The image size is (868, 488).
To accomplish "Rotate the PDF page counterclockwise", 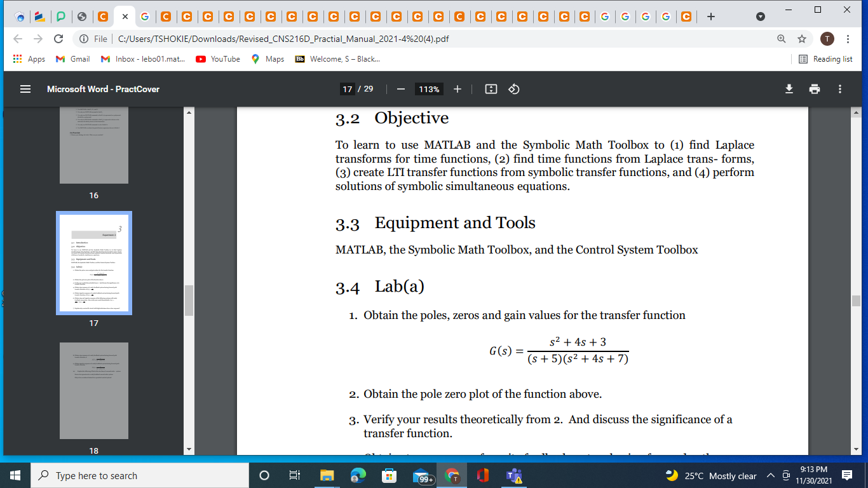I will [x=514, y=89].
